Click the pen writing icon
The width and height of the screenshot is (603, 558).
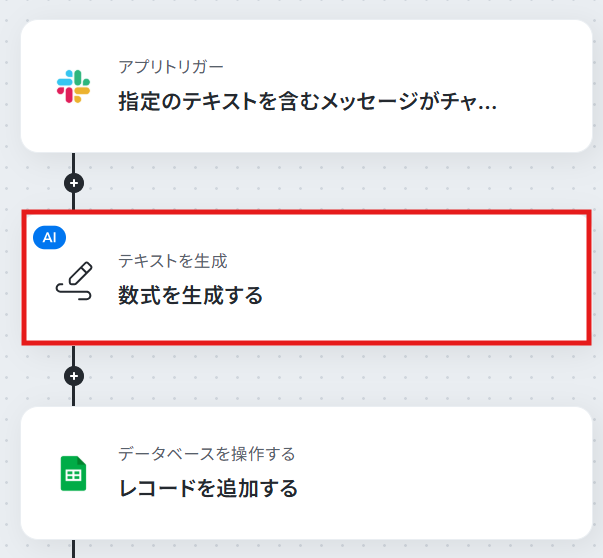74,281
